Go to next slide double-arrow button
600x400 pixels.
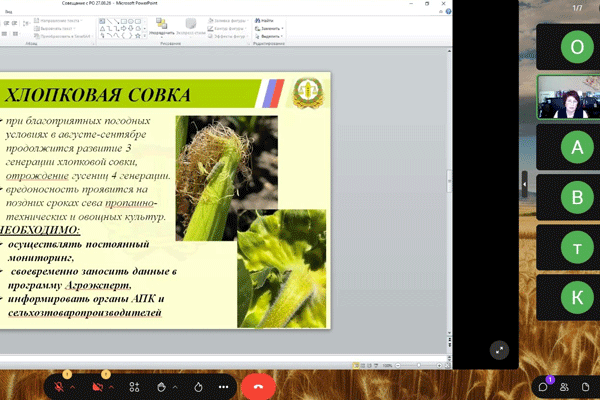click(449, 346)
